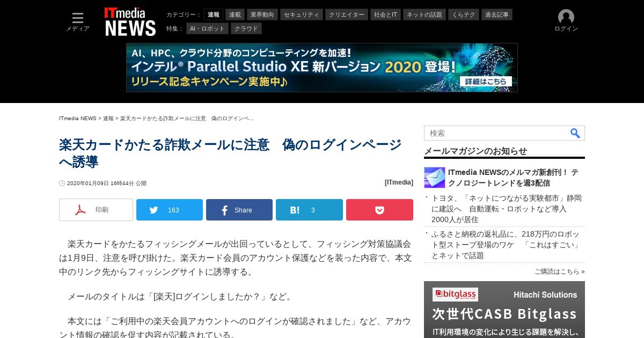Open AI・ロボット feature

coord(207,28)
